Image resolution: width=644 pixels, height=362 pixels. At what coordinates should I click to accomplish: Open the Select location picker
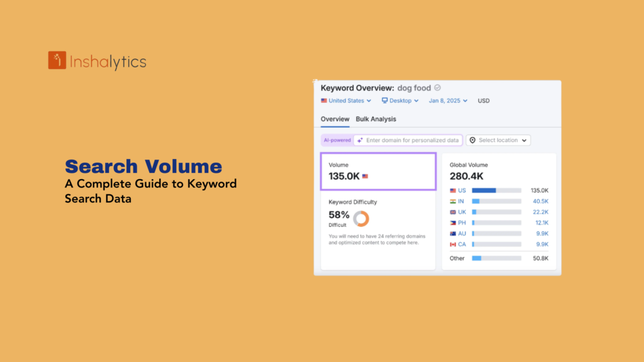tap(499, 140)
